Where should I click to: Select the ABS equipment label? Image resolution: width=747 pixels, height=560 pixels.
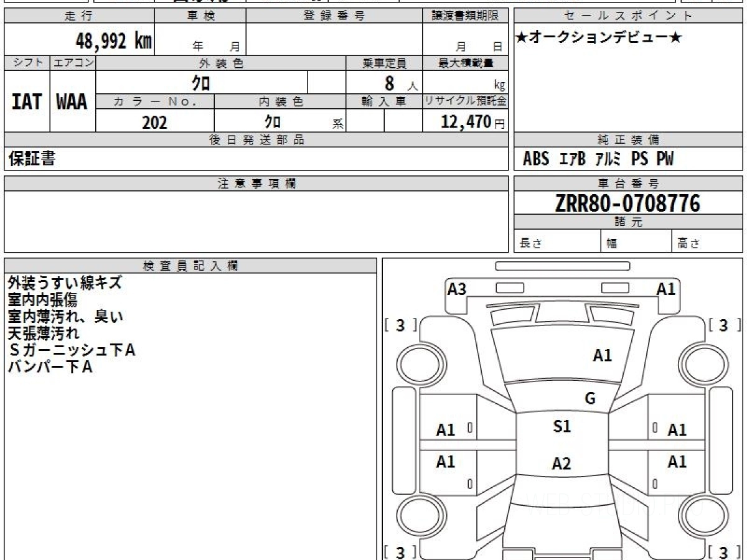pos(536,159)
